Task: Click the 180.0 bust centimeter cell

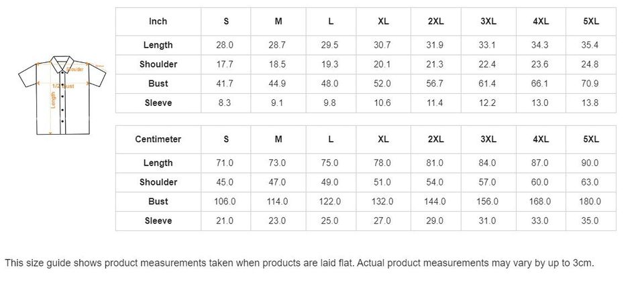Action: coord(591,202)
